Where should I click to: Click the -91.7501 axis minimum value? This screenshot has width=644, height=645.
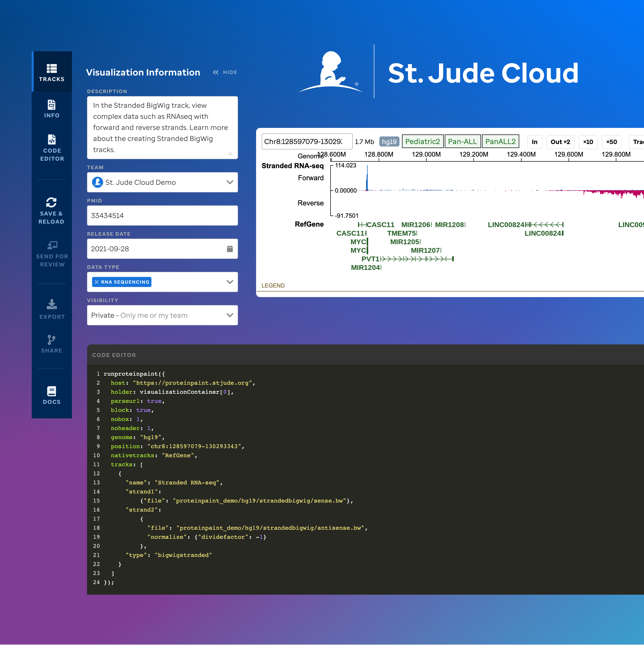[346, 216]
